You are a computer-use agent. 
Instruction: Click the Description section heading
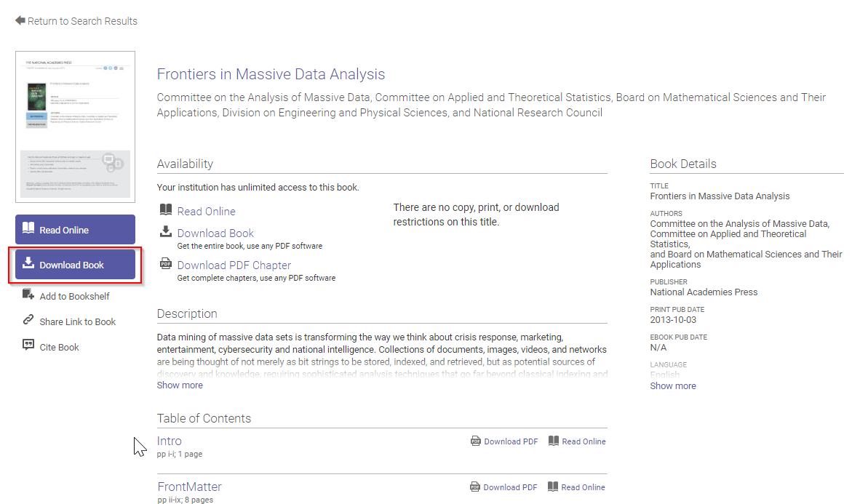coord(187,314)
